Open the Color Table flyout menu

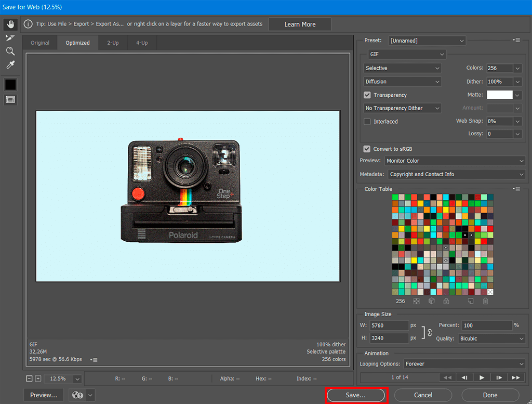(516, 189)
